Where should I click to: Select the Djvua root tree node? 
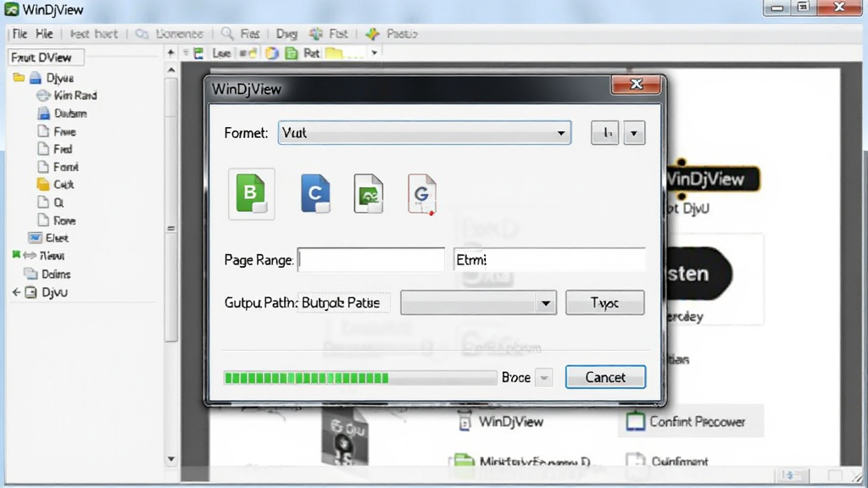click(x=60, y=78)
